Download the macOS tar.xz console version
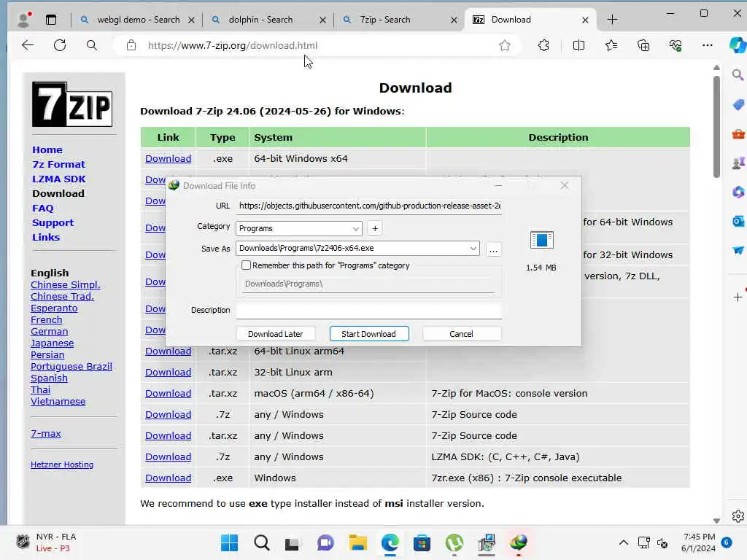747x560 pixels. [169, 393]
